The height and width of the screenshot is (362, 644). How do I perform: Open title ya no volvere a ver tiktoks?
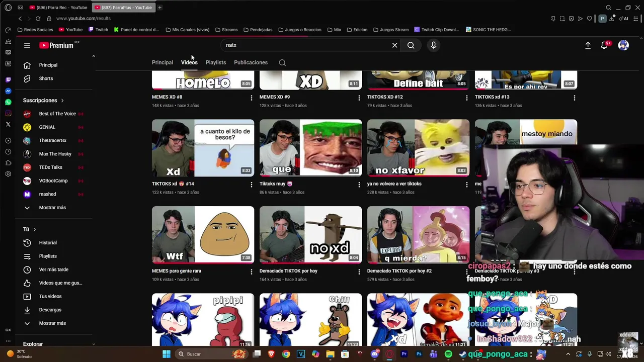pyautogui.click(x=394, y=184)
